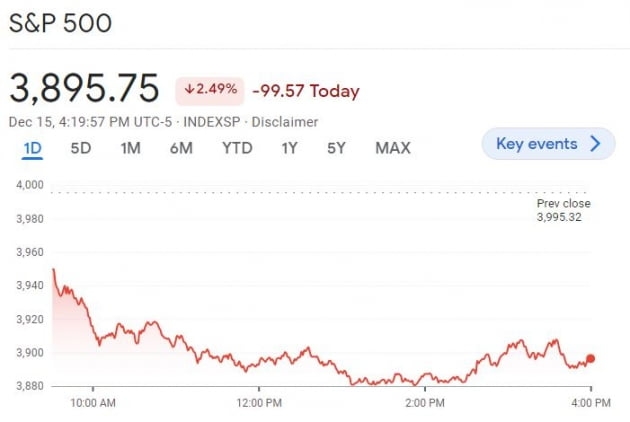Screen dimensions: 630x422
Task: Click the red end-of-day price dot
Action: [x=591, y=358]
